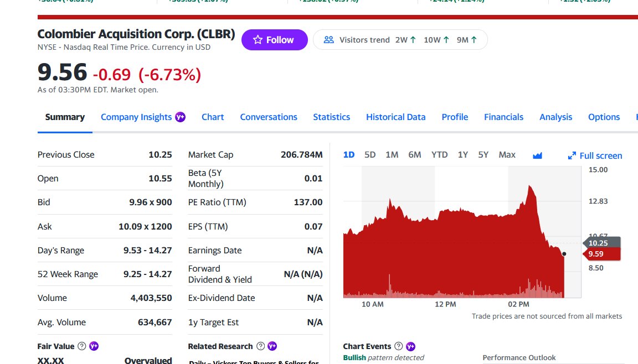Click the Fair Value help icon

pyautogui.click(x=82, y=346)
